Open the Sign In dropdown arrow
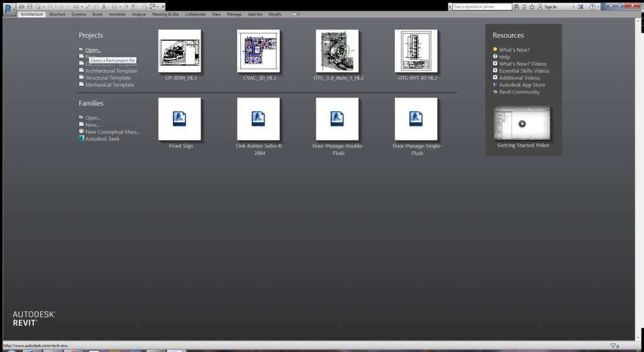Screen dimensions: 644x352 (574, 6)
